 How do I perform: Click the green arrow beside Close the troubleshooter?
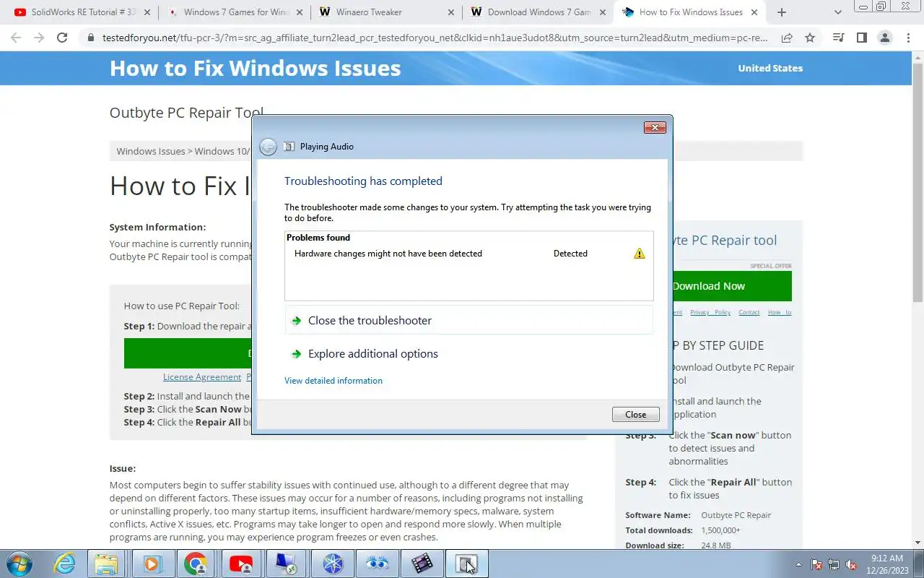(x=296, y=321)
